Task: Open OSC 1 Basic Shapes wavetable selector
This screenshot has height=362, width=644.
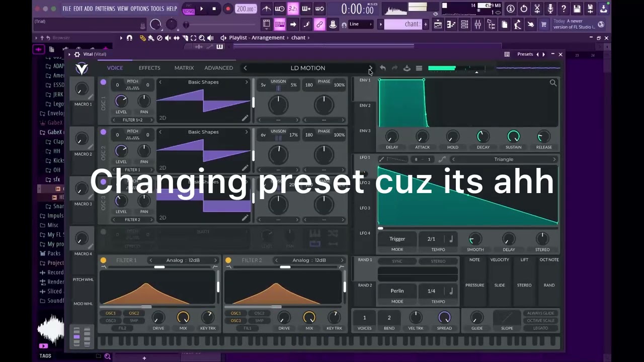Action: coord(203,82)
